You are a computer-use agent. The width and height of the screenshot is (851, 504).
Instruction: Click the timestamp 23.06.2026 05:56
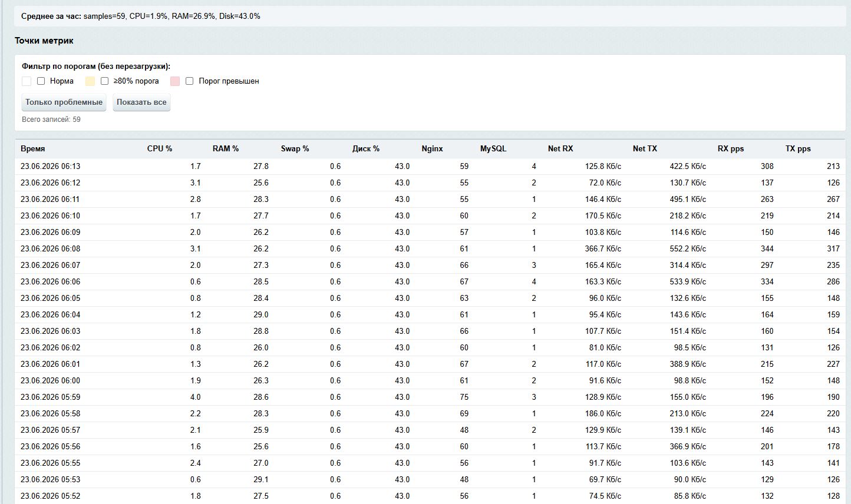click(x=51, y=447)
